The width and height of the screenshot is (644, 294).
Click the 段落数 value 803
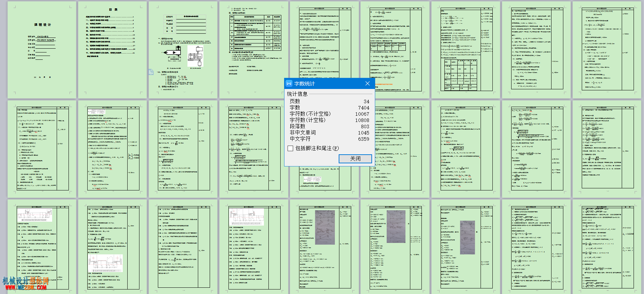pos(365,126)
